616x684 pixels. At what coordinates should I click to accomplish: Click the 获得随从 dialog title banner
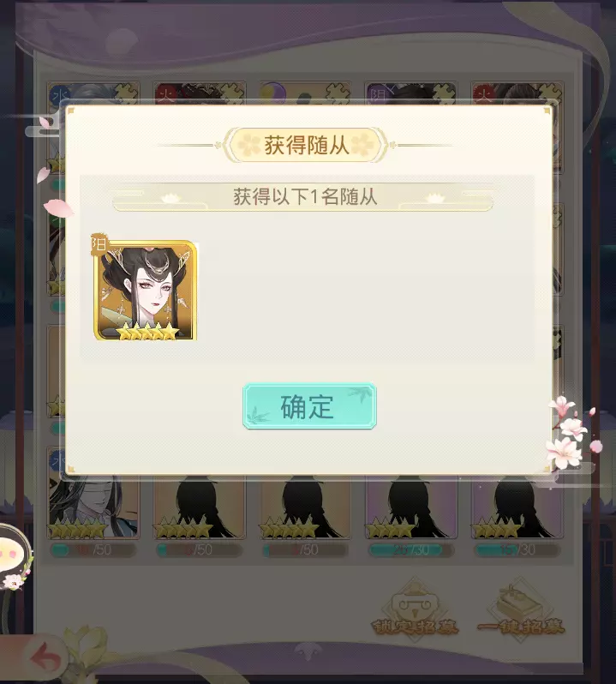coord(306,145)
